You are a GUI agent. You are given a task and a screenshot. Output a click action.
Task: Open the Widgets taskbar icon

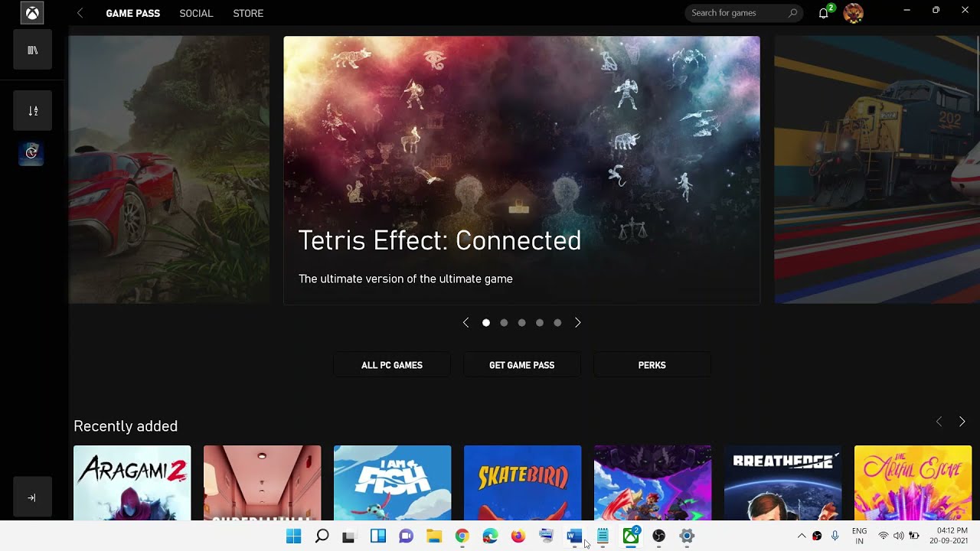[x=377, y=536]
